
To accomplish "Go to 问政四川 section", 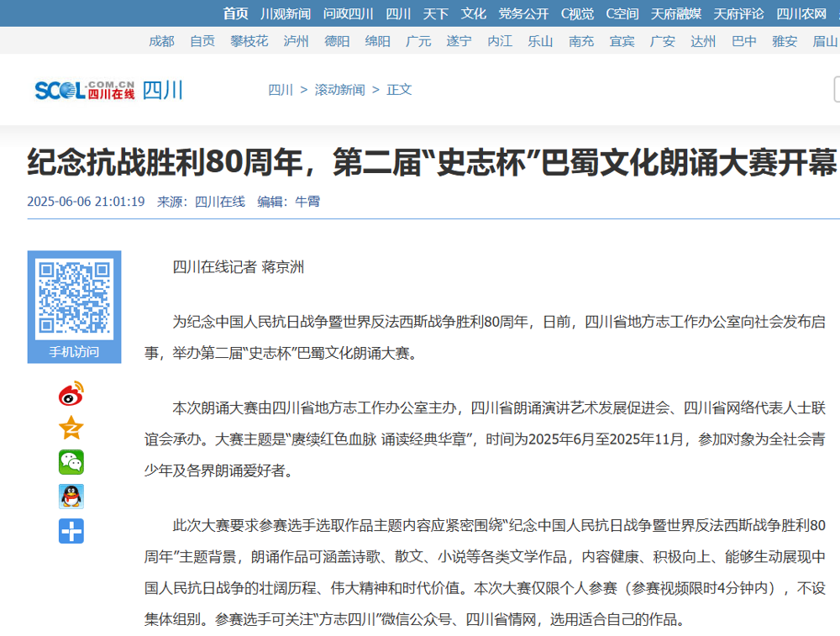I will [x=348, y=13].
